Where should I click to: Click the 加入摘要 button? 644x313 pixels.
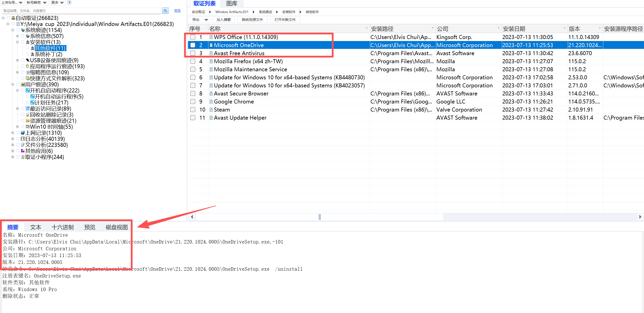(x=223, y=20)
